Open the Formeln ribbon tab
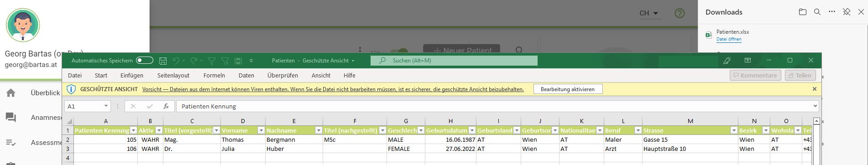Viewport: 868px width, 165px height. click(214, 75)
